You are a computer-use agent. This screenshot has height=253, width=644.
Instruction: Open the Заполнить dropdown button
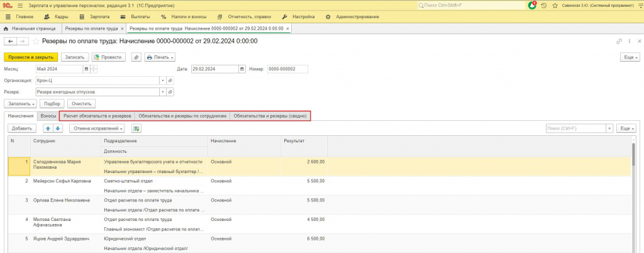tap(21, 103)
